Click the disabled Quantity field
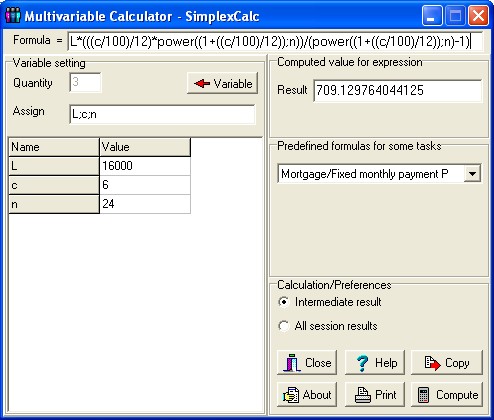This screenshot has height=420, width=494. pyautogui.click(x=85, y=82)
